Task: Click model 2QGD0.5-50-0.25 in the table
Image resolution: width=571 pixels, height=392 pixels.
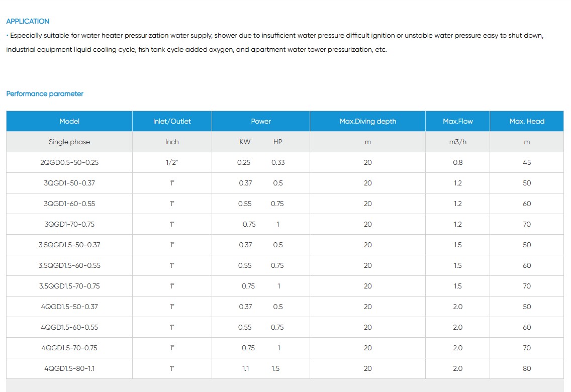Action: click(69, 162)
